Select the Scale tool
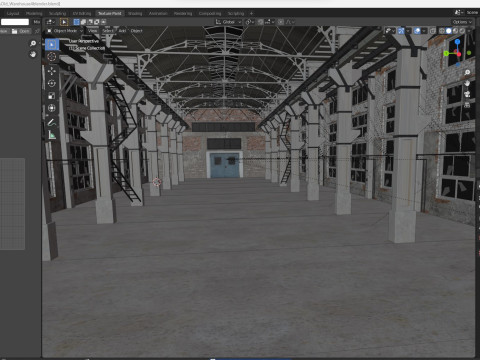This screenshot has width=480, height=360. (51, 96)
